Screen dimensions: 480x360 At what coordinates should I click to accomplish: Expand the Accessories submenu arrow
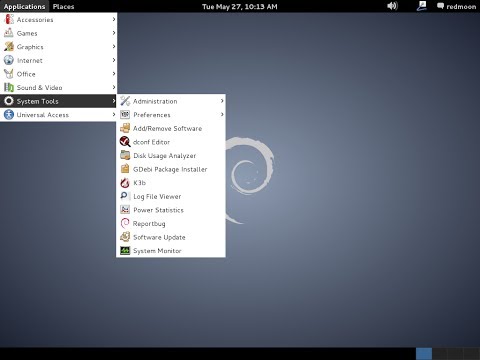114,19
